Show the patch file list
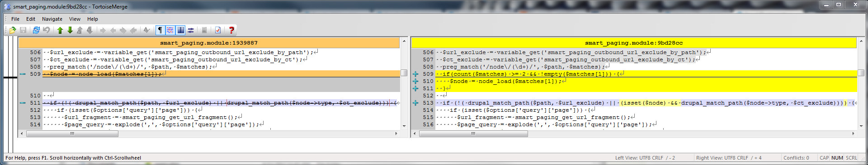The image size is (868, 165). tap(204, 30)
